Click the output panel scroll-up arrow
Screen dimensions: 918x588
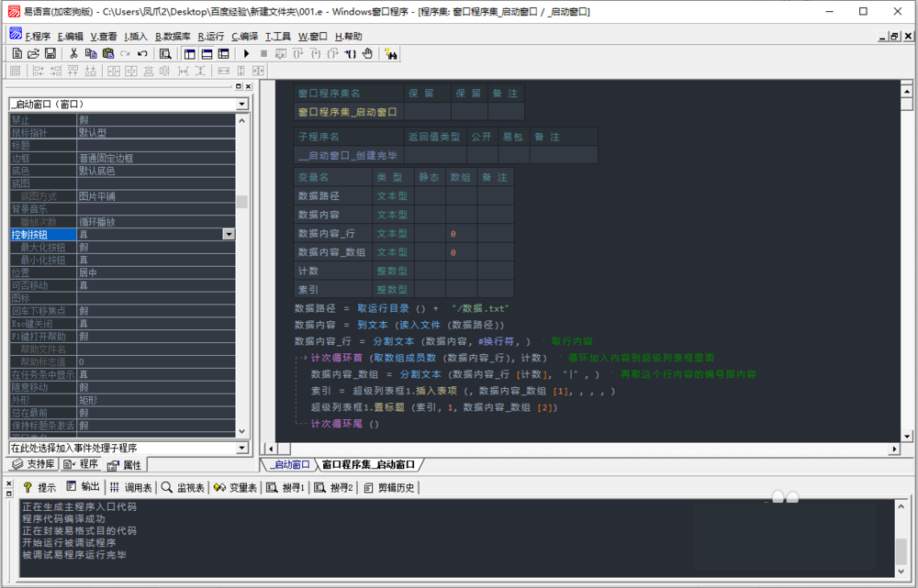point(901,506)
